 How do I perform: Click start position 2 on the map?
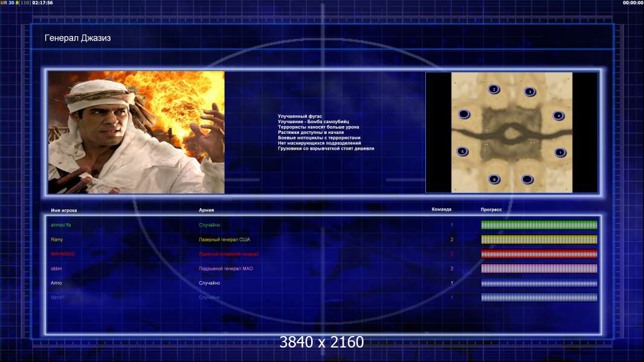(494, 89)
